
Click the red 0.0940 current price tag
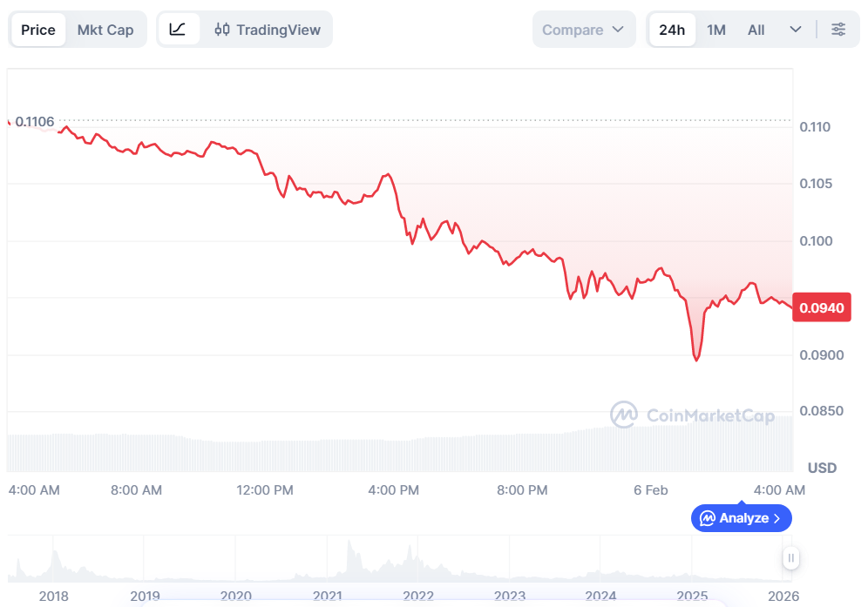821,307
